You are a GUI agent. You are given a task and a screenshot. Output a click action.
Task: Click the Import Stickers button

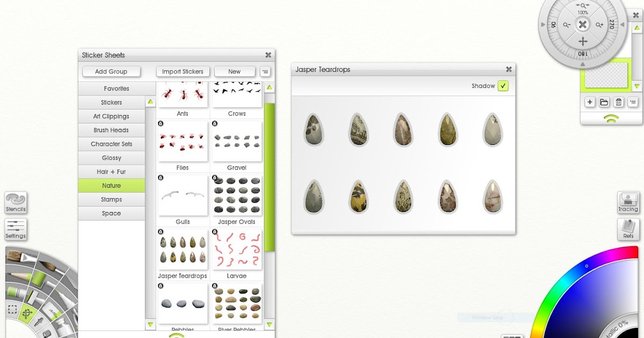[182, 71]
